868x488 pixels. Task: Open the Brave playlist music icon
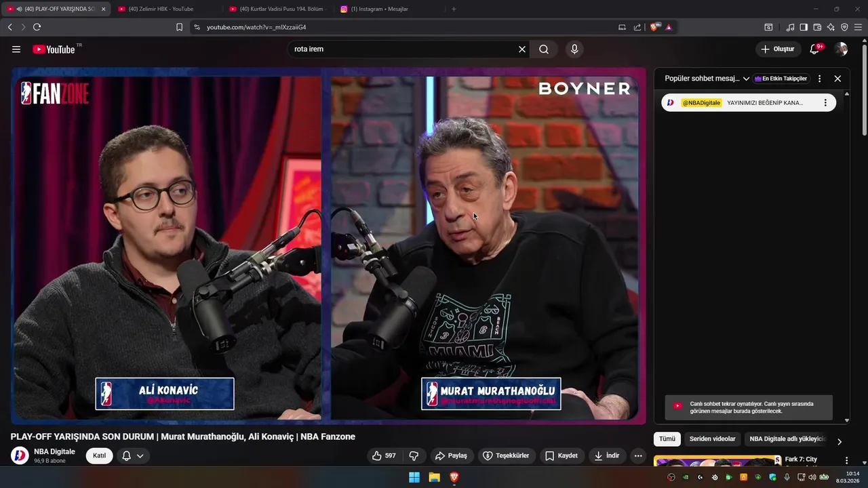790,27
